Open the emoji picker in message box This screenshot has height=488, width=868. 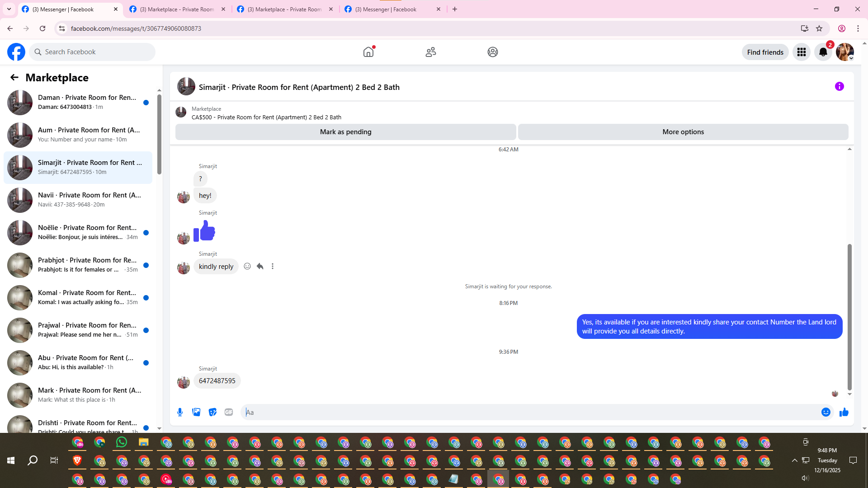click(826, 412)
